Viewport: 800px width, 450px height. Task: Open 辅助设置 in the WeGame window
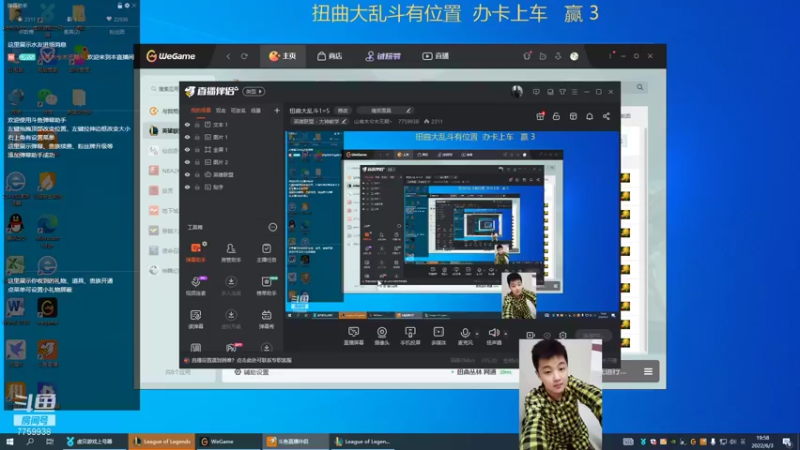tap(251, 372)
